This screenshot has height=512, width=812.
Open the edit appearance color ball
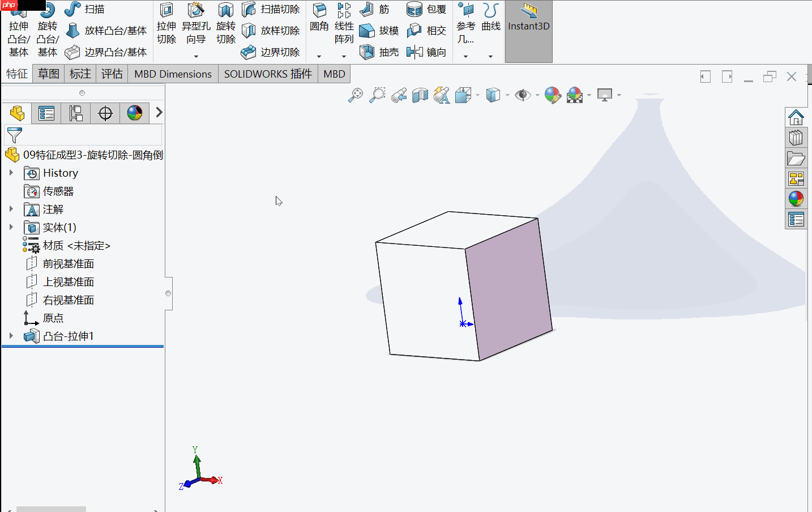pos(553,95)
